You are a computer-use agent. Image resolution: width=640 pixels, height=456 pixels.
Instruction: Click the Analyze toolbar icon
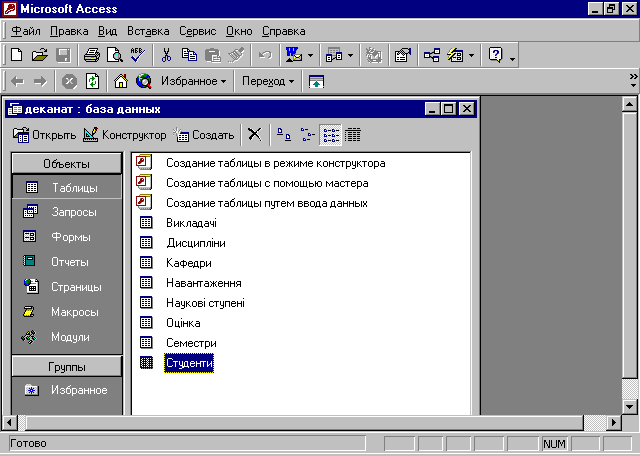click(x=334, y=55)
